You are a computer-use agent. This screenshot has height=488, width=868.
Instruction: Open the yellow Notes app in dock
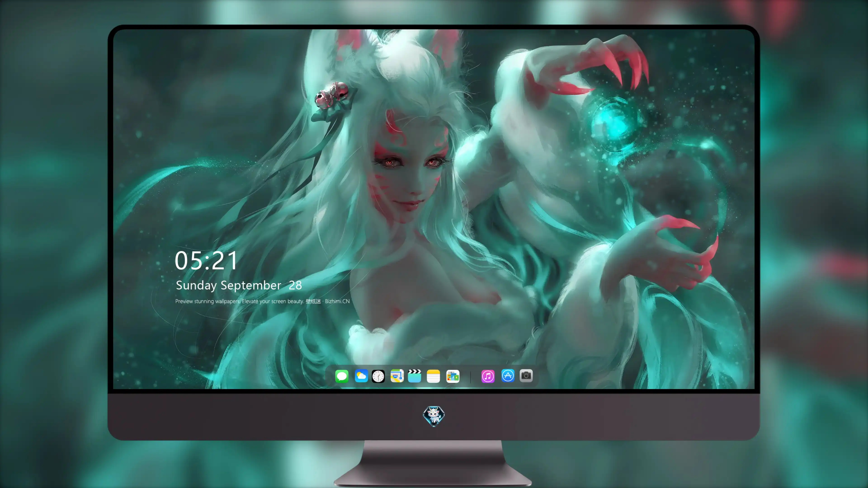(433, 376)
